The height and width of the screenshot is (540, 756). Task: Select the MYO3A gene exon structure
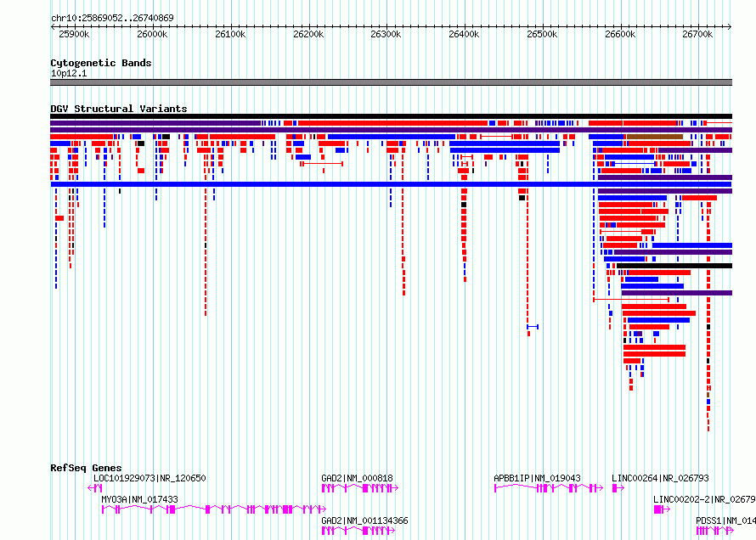[214, 509]
